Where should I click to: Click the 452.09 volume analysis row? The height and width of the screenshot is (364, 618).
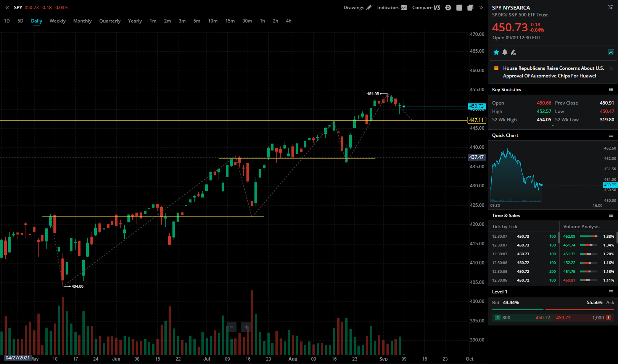[589, 237]
